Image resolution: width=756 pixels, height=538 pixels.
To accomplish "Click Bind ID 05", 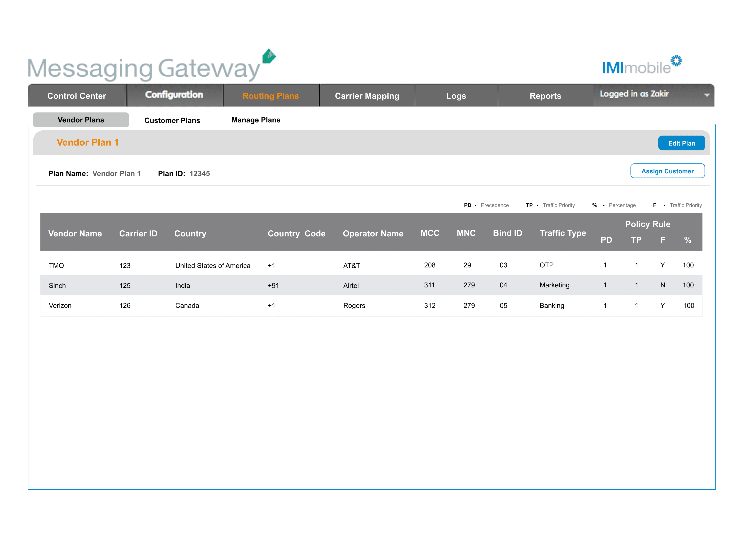I will click(503, 305).
